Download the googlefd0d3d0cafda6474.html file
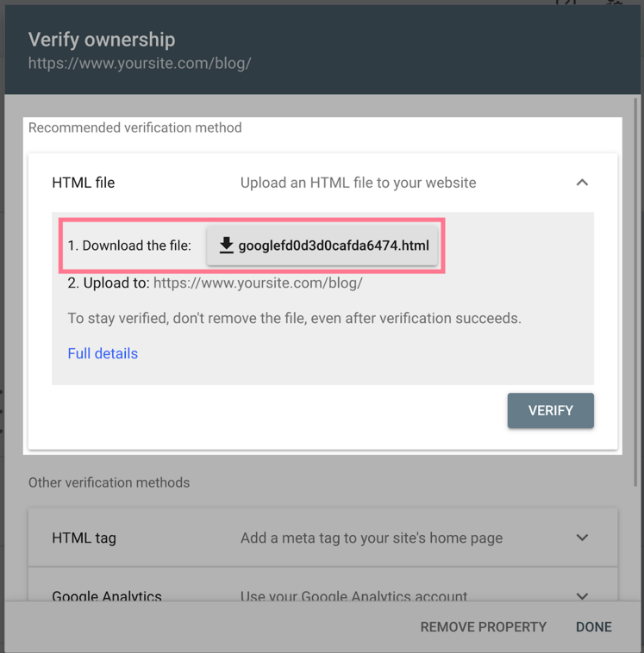This screenshot has height=653, width=644. click(x=333, y=246)
